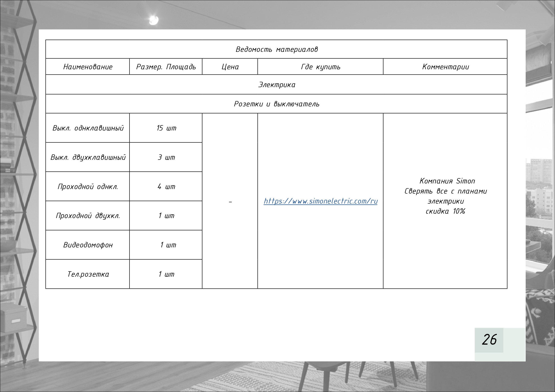Click the 'Выкл. однклавишный' cell
Screen dimensions: 555x392
coord(88,128)
